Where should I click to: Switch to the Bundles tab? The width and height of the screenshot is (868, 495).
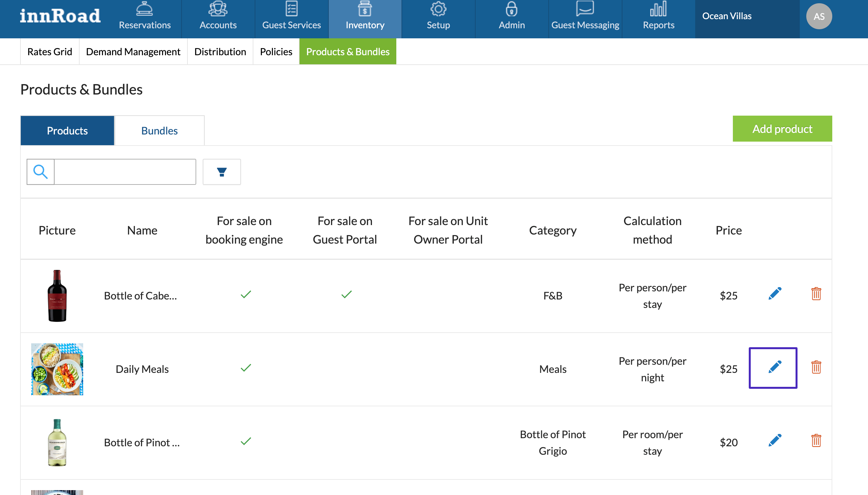coord(159,131)
